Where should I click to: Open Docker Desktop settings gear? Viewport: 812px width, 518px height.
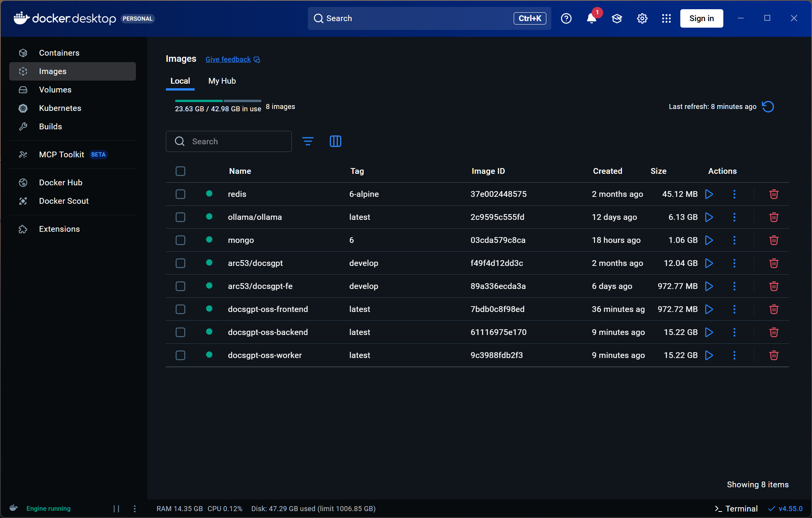[x=642, y=18]
